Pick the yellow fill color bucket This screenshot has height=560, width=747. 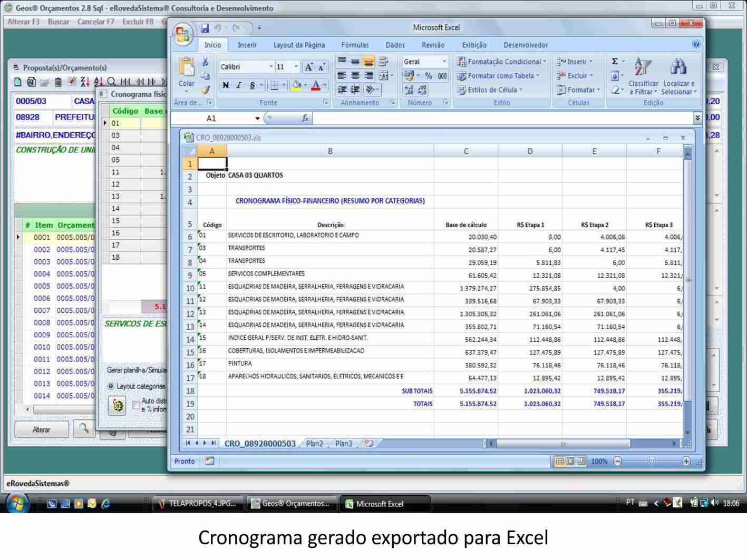tap(297, 85)
